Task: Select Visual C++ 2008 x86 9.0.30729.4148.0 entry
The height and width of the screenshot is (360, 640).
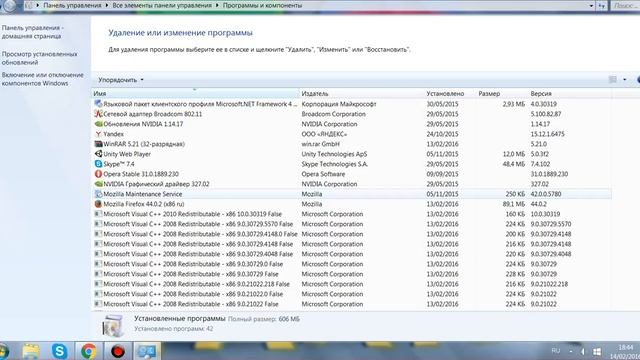Action: 200,234
